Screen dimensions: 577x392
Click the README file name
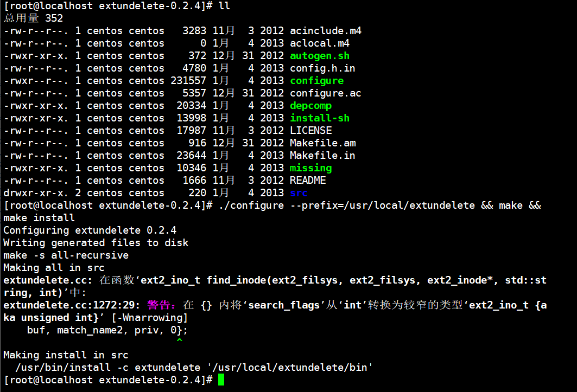click(308, 181)
